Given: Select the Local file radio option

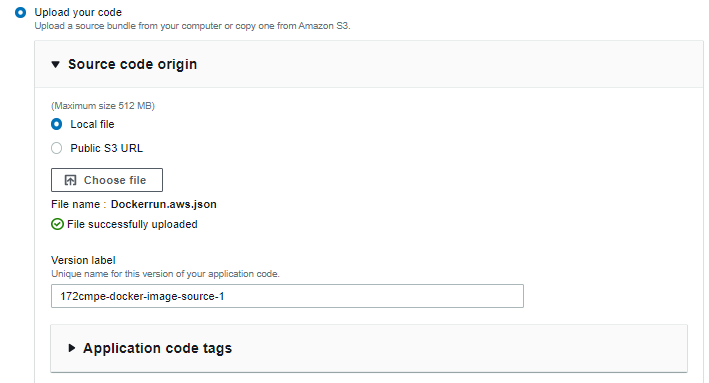Looking at the screenshot, I should coord(57,124).
